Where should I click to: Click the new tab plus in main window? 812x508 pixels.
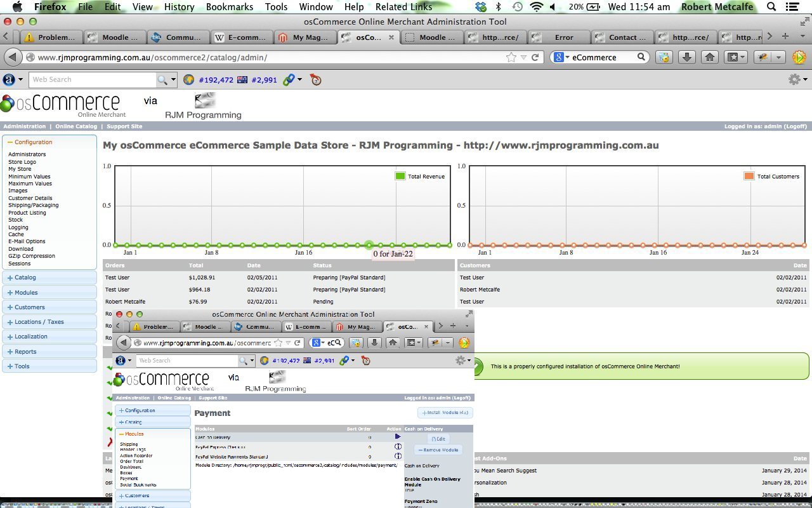coord(785,37)
